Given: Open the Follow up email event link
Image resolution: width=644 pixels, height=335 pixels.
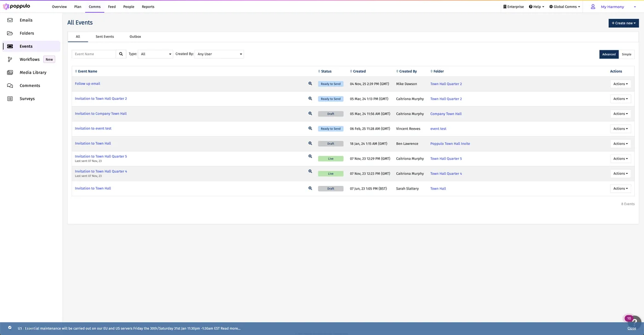Looking at the screenshot, I should (x=87, y=84).
